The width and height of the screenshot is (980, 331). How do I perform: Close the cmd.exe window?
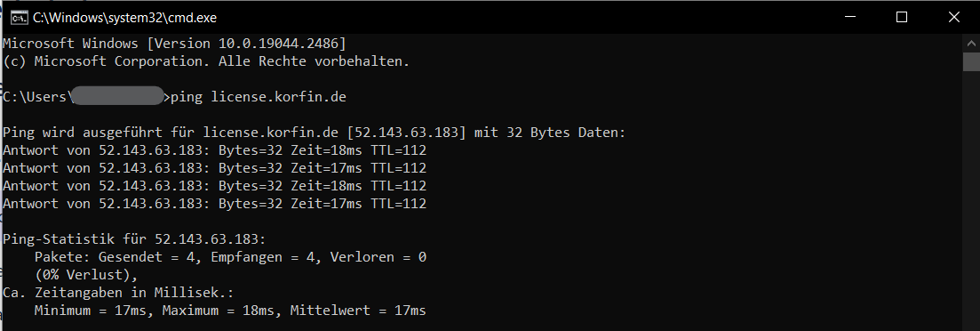point(953,18)
